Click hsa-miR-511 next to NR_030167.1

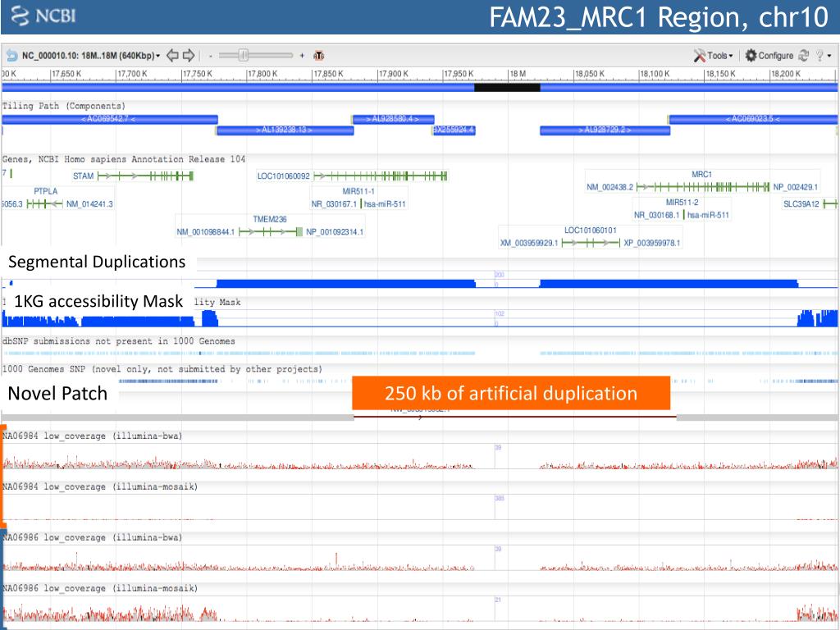(x=385, y=203)
